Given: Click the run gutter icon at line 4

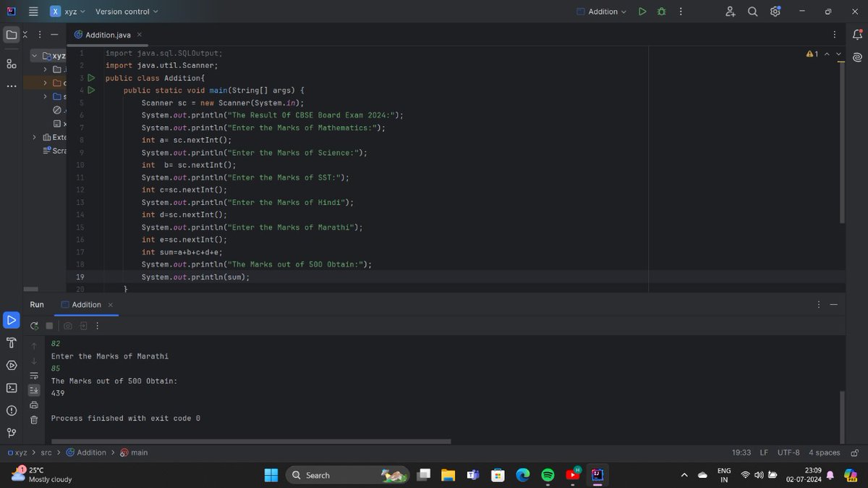Looking at the screenshot, I should coord(91,91).
